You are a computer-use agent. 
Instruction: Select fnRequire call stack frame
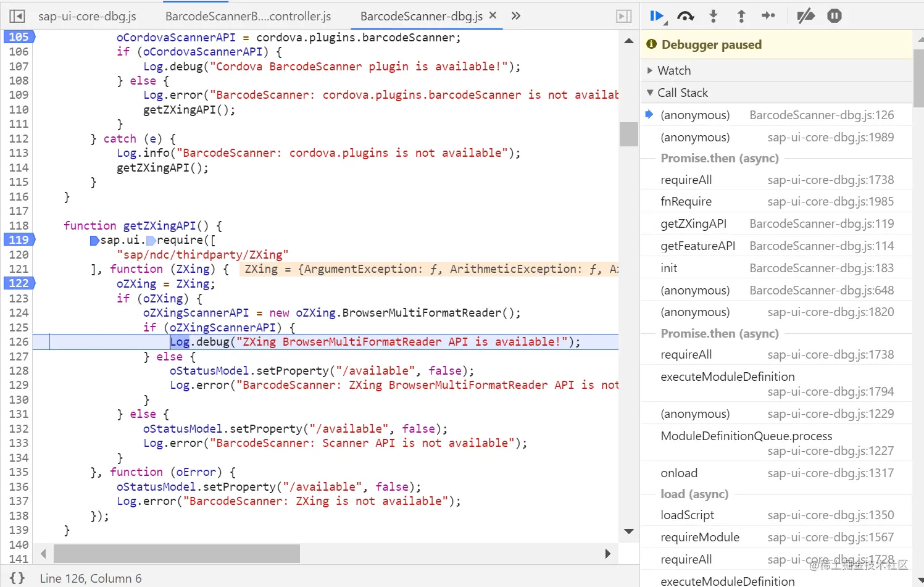click(x=776, y=201)
